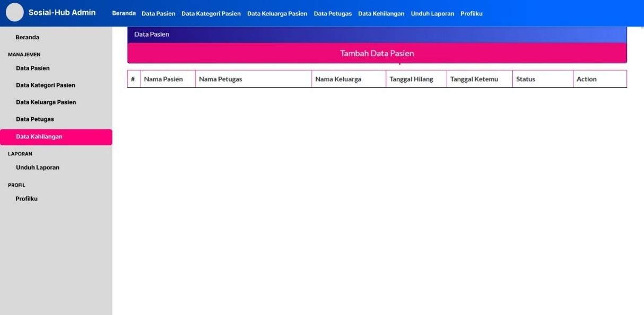Open Unduh Laporan from sidebar
The height and width of the screenshot is (315, 644).
pos(38,168)
